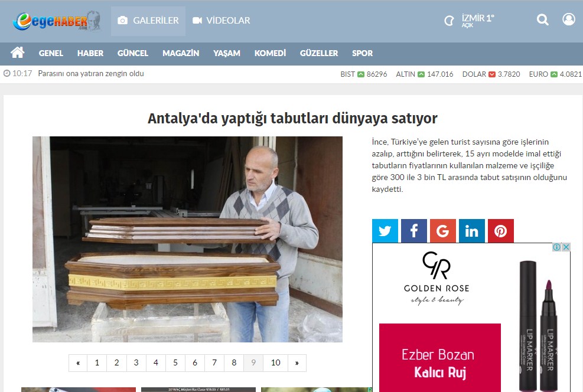Click the Golden Rose logo in ad
The width and height of the screenshot is (583, 392).
(437, 278)
